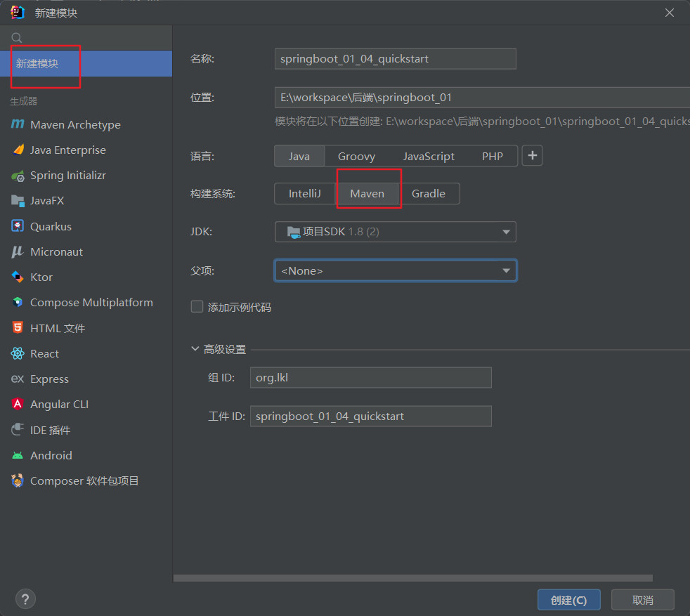
Task: Click the Ktor icon
Action: coord(18,277)
